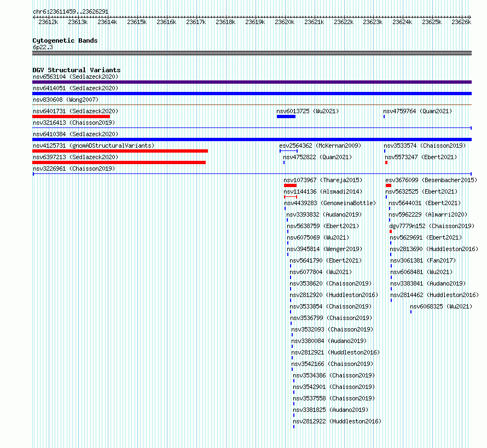
Task: Open nsv5644031 (Ebert2021) variant
Action: click(x=425, y=203)
